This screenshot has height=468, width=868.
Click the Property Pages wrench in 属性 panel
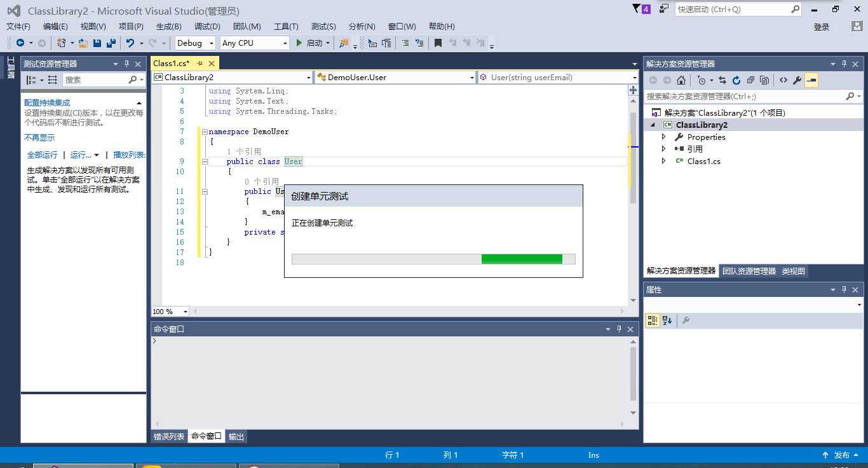[x=686, y=320]
